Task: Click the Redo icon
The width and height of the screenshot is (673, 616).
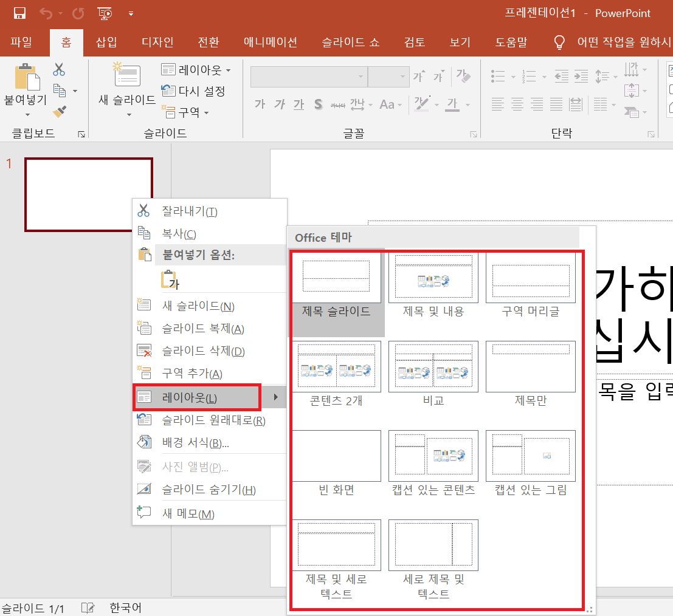Action: click(x=78, y=14)
